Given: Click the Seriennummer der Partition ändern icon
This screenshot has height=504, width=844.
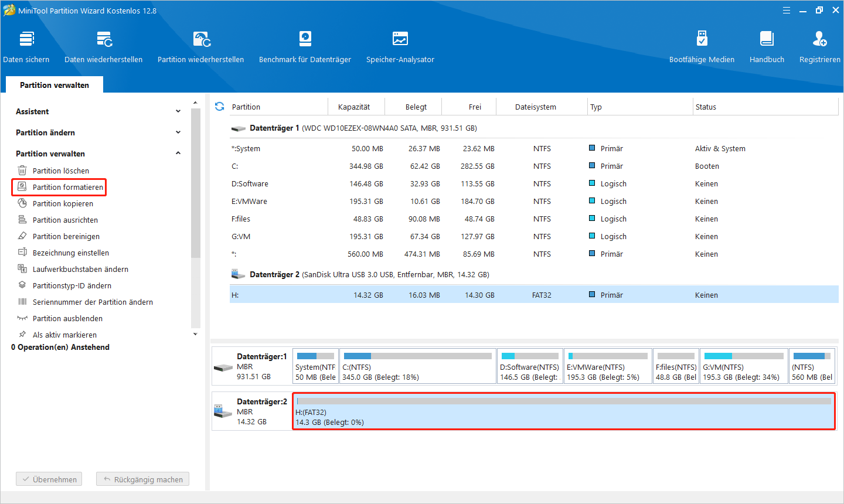Looking at the screenshot, I should click(22, 302).
